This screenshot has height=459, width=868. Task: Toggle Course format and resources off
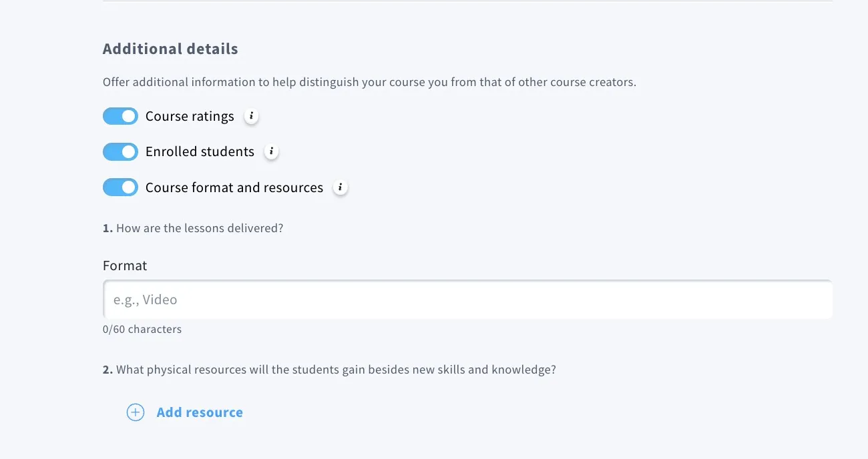coord(120,187)
